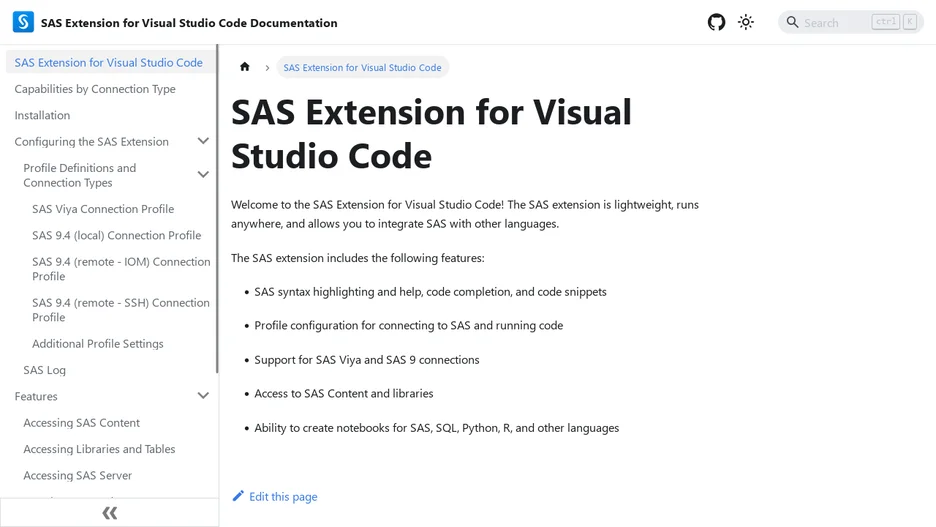Open SAS Extension for Visual Studio Code sidebar item

click(109, 62)
